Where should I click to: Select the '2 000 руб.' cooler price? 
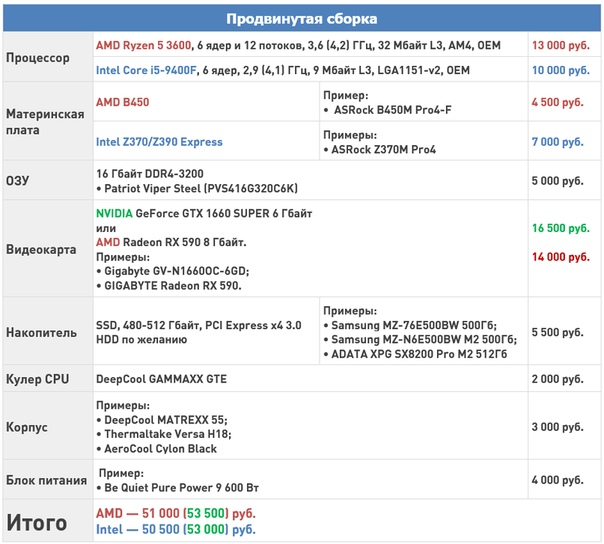[558, 379]
